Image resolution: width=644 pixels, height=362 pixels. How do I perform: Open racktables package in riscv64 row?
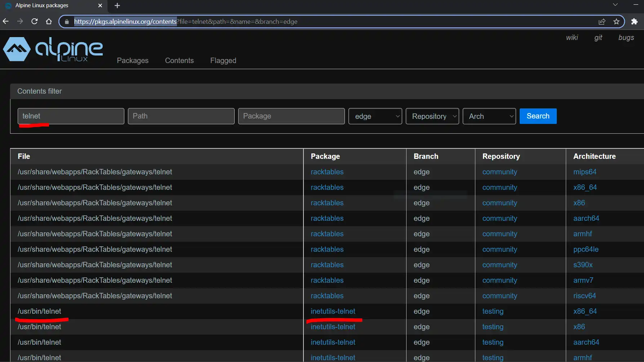[327, 296]
